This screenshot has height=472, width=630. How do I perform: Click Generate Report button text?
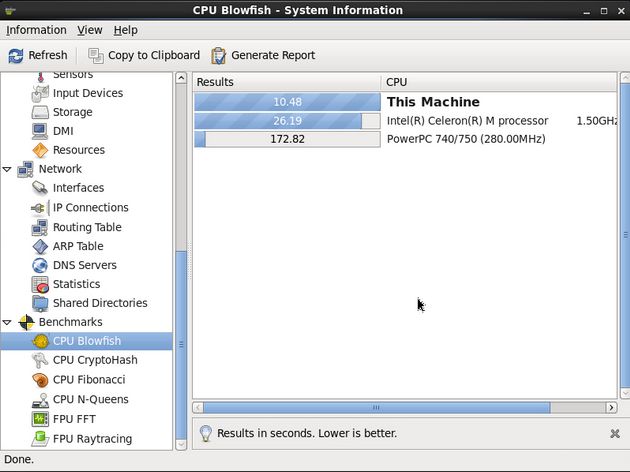tap(273, 55)
